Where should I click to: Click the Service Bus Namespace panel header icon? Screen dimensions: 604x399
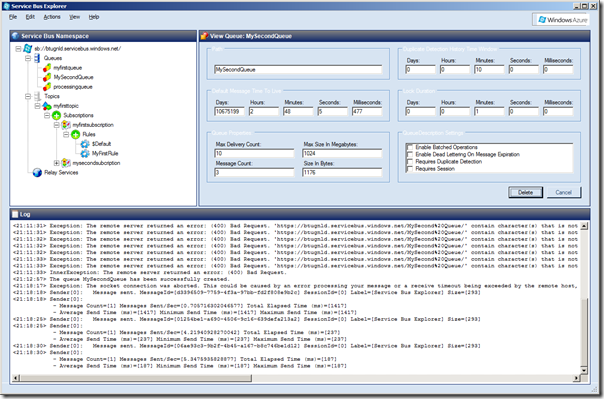click(15, 36)
